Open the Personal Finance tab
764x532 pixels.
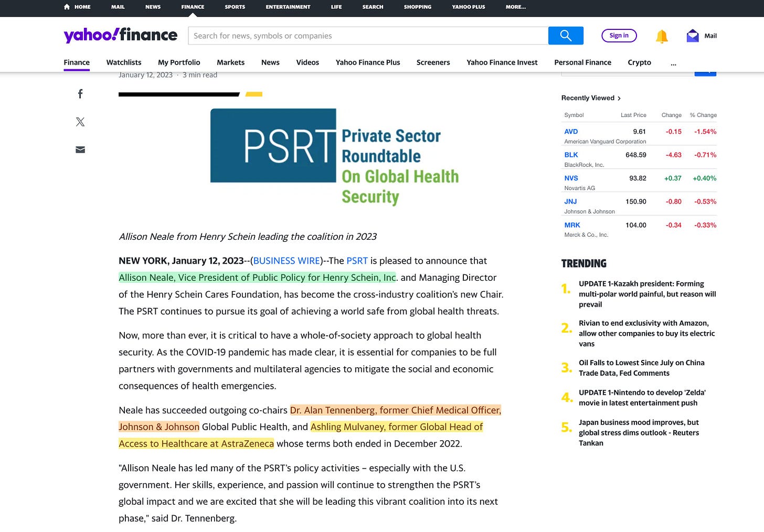point(582,62)
